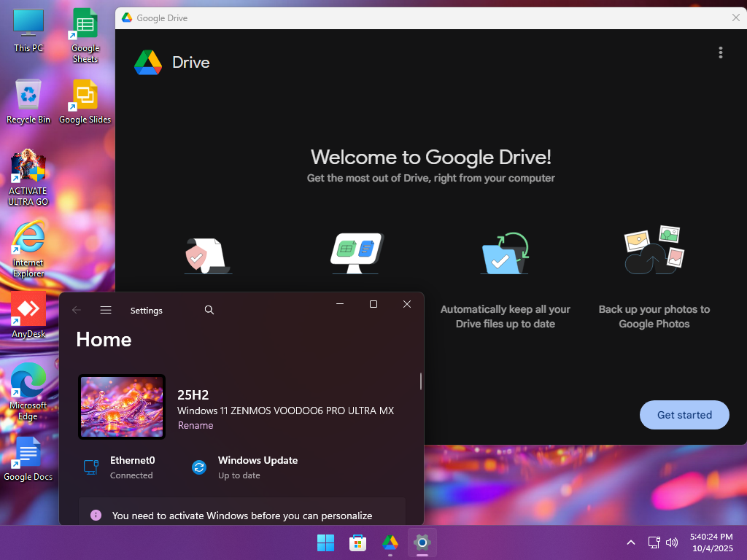Viewport: 747px width, 560px height.
Task: Maximize the Settings window
Action: tap(373, 304)
